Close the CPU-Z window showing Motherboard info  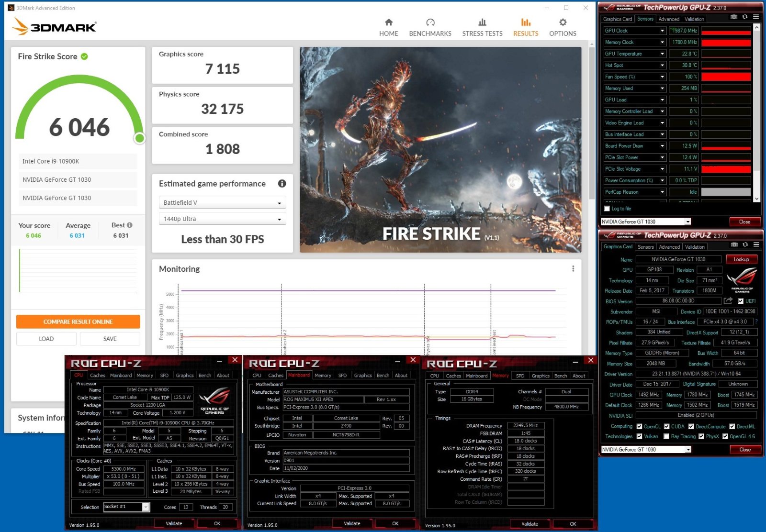(413, 360)
